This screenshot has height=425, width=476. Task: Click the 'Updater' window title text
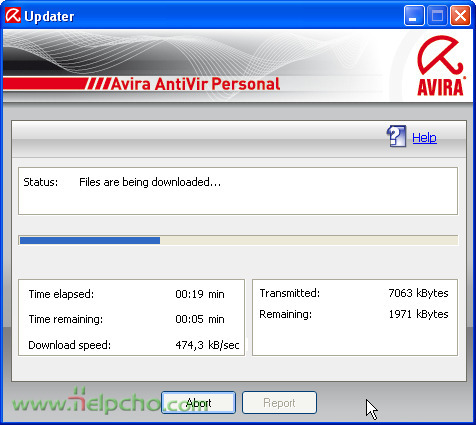point(49,16)
